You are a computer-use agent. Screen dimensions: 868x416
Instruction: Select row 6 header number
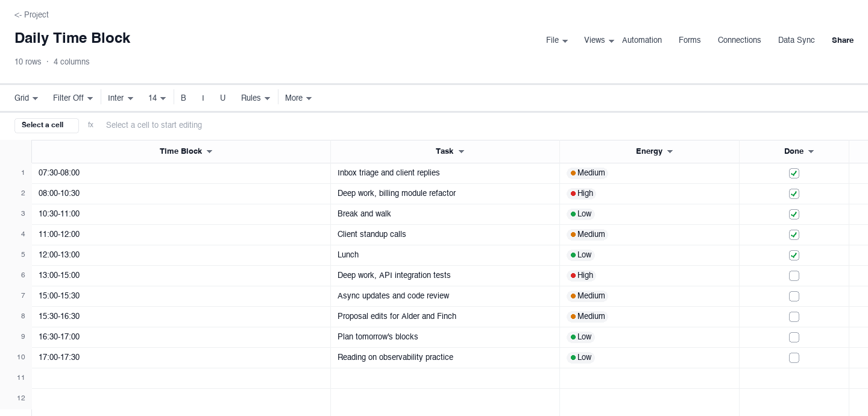(x=23, y=276)
